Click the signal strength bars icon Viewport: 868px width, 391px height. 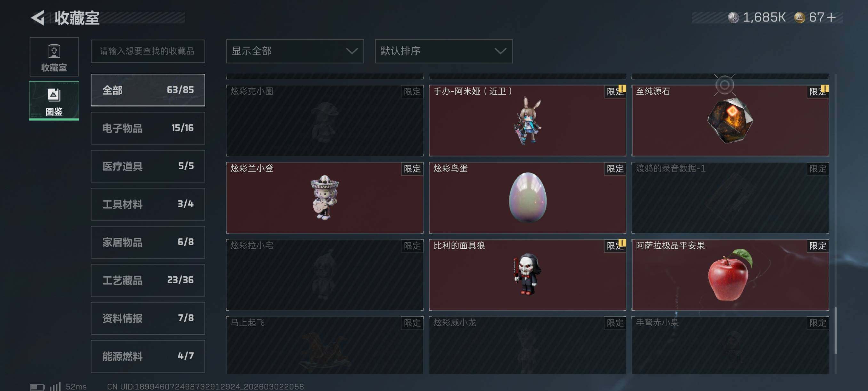(55, 386)
